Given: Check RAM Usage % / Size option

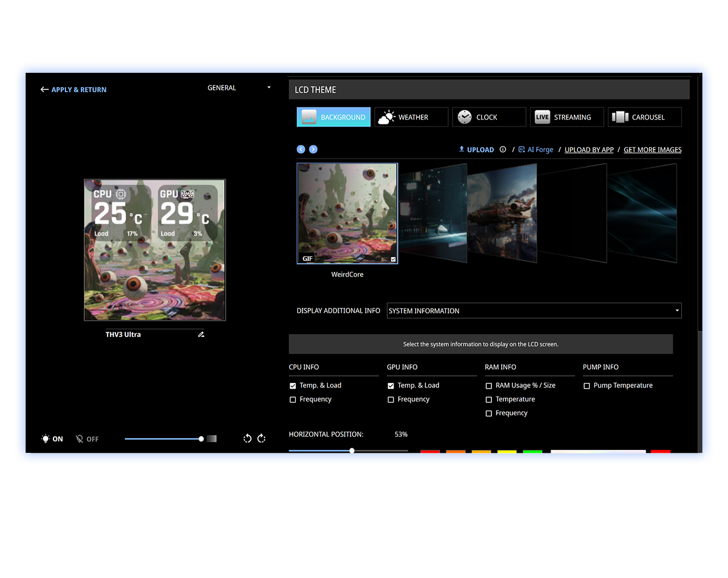Looking at the screenshot, I should [x=489, y=386].
